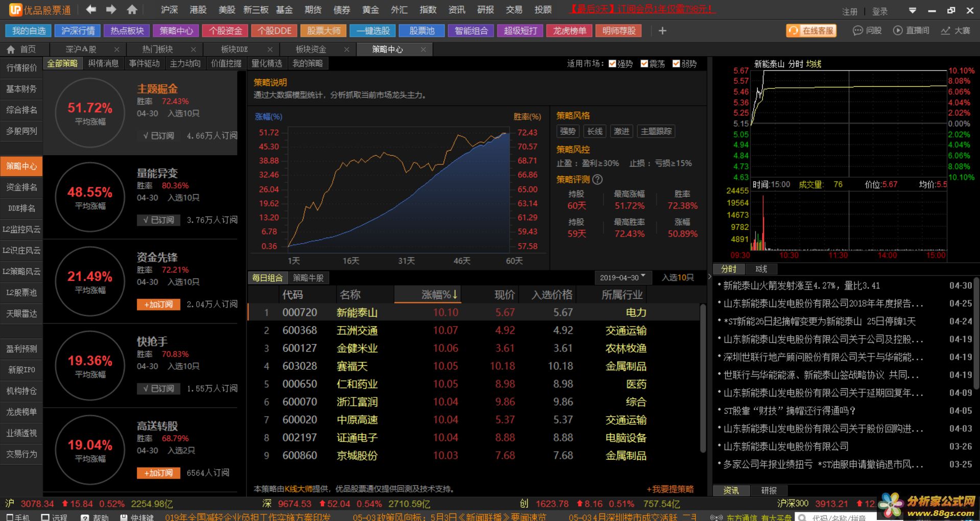This screenshot has width=980, height=521.
Task: Close the 热门板块 tab
Action: click(x=193, y=50)
